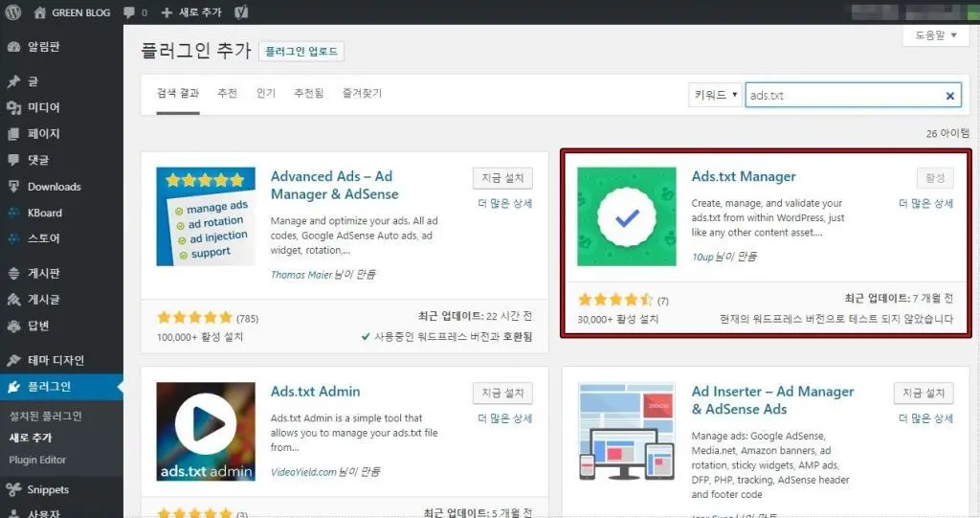Switch to 추천 tab
Screen dimensions: 980x518
coord(227,93)
